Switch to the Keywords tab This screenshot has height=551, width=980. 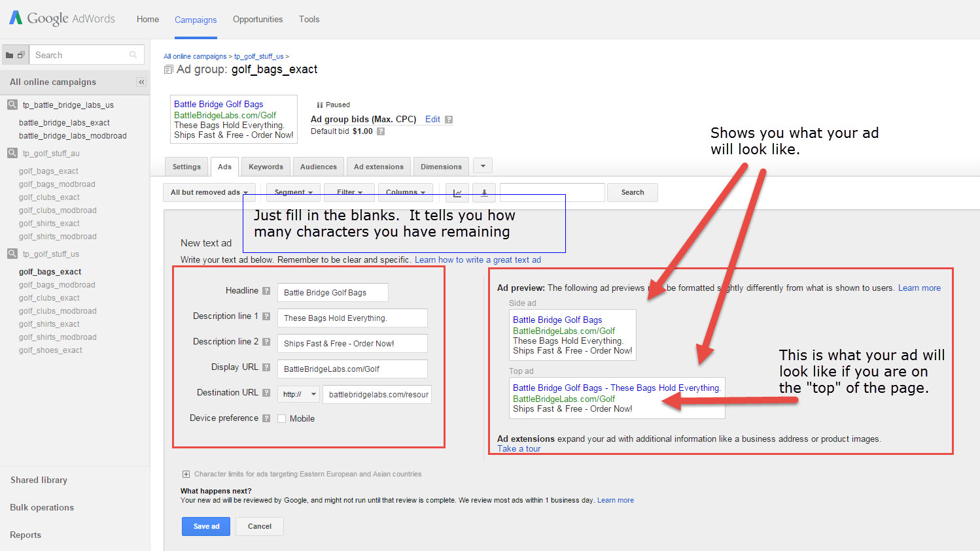tap(266, 166)
